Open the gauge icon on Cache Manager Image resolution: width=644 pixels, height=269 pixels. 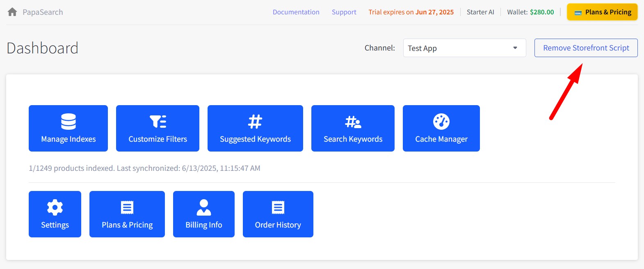(441, 122)
